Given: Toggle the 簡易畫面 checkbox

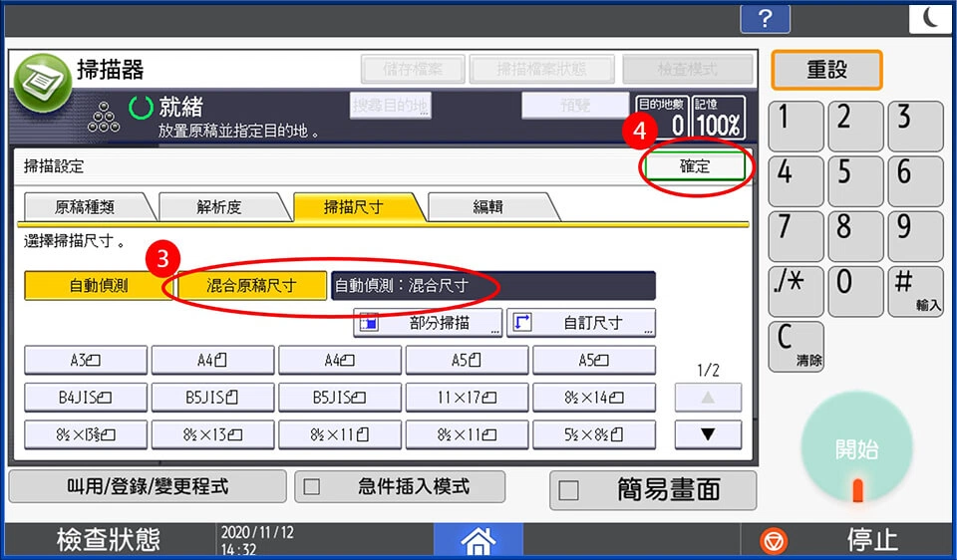Looking at the screenshot, I should click(569, 490).
